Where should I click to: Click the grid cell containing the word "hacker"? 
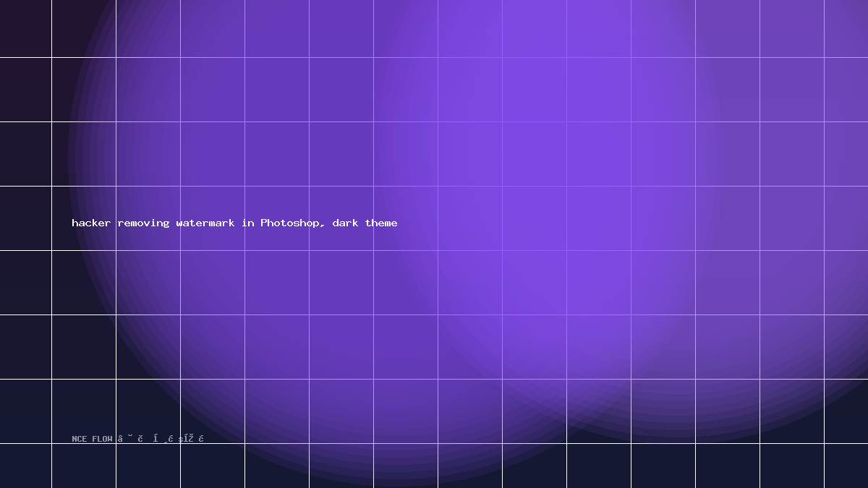click(x=84, y=218)
